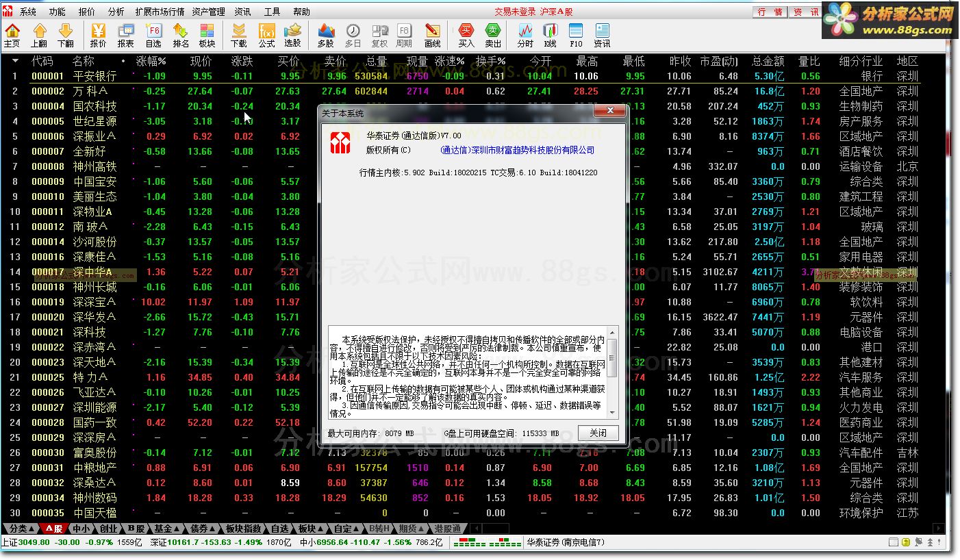Viewport: 960px width, 560px height.
Task: Open the 分时 intraday chart icon
Action: tap(525, 36)
